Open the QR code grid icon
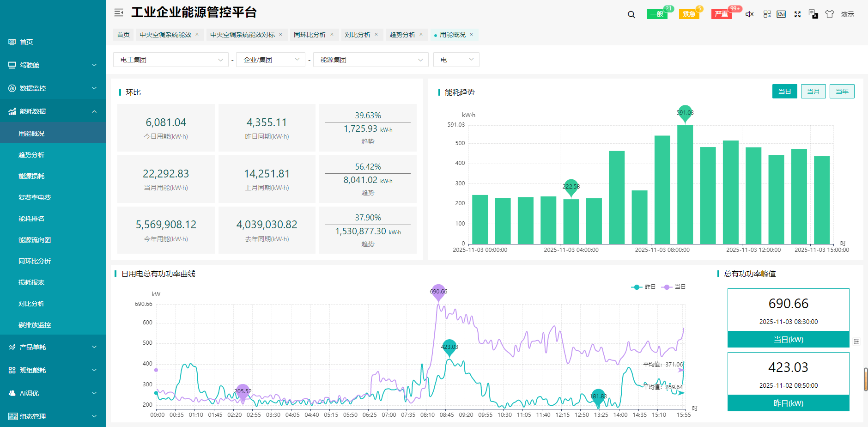 (x=767, y=14)
